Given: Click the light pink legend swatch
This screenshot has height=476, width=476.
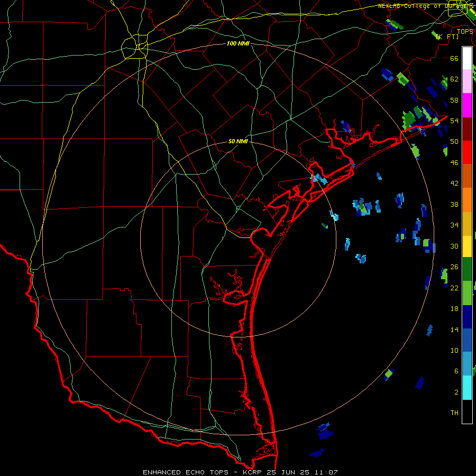Looking at the screenshot, I should point(467,81).
